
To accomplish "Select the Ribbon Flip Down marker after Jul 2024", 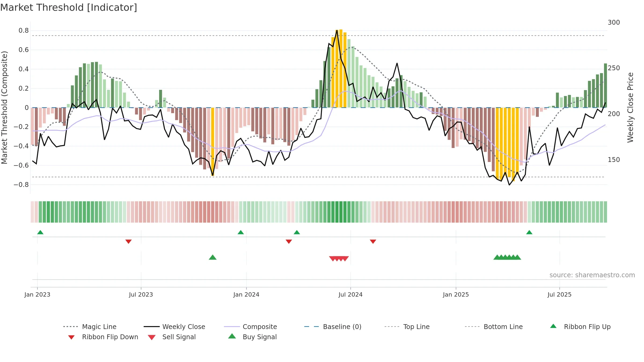I will (373, 242).
